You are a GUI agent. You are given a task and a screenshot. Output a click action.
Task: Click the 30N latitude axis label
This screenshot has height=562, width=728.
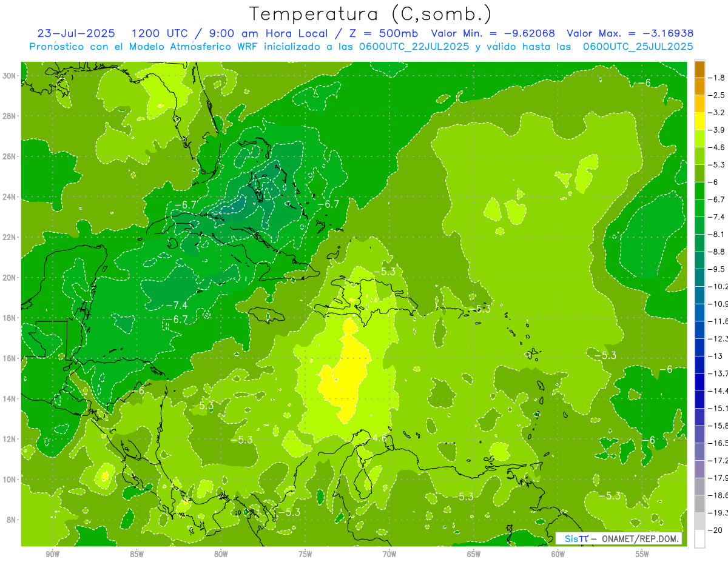click(x=10, y=76)
